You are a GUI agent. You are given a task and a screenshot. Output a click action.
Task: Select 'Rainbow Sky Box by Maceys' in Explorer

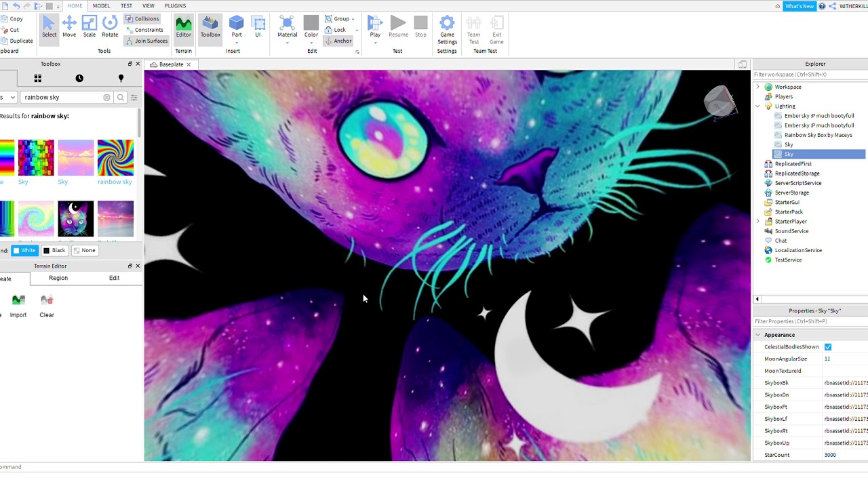click(818, 135)
